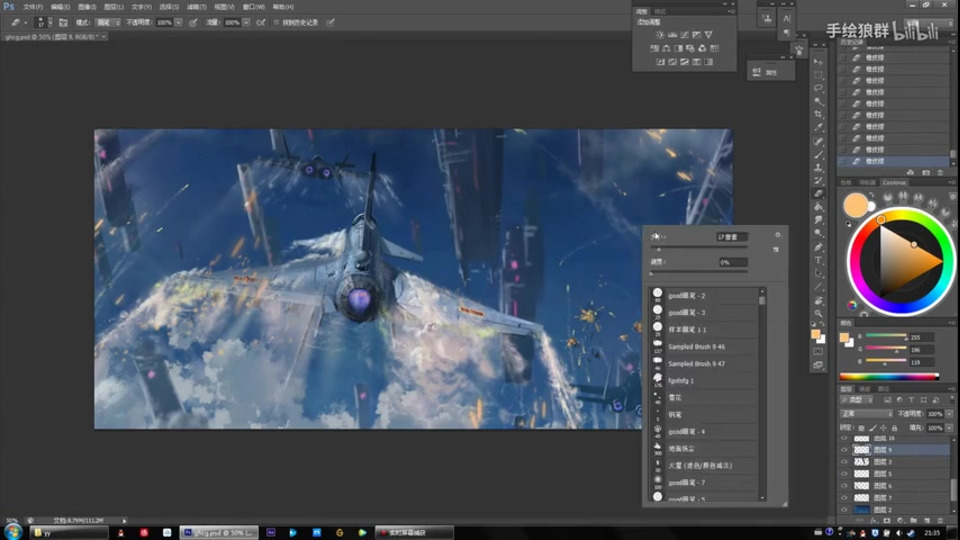Hide layer 图层 2 with the eye icon
This screenshot has height=540, width=960.
(844, 509)
